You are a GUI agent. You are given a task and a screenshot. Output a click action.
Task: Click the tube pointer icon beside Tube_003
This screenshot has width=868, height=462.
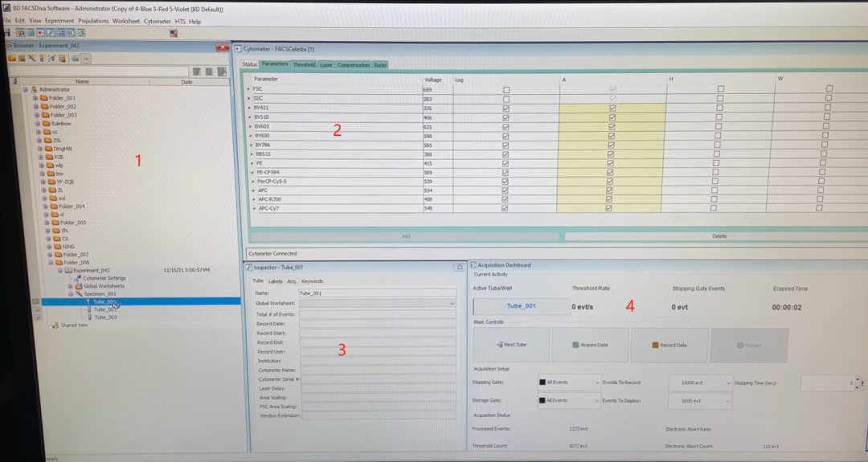(37, 317)
